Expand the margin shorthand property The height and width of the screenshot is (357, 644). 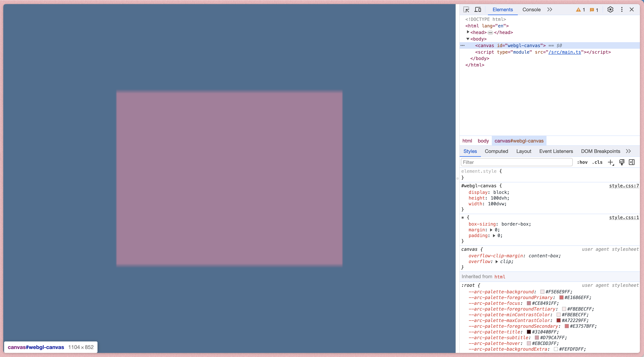click(x=491, y=230)
